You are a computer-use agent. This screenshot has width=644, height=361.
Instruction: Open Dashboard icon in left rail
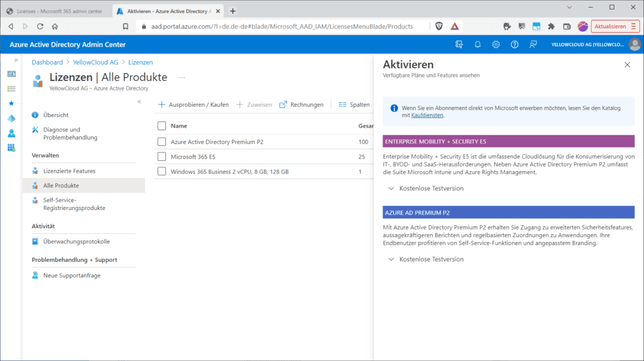11,74
